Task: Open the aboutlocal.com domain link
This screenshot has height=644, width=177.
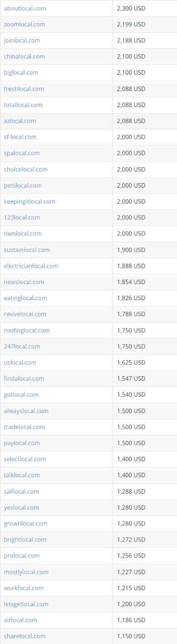Action: [x=25, y=8]
